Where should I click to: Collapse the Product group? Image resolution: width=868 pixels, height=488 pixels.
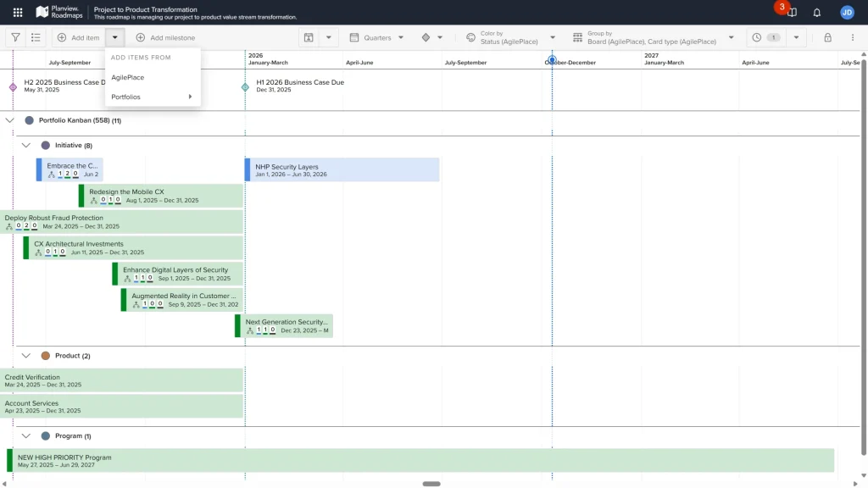click(26, 356)
